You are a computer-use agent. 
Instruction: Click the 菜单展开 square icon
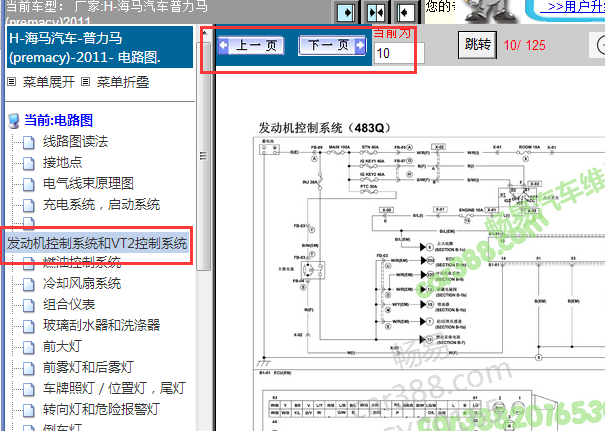pos(12,81)
